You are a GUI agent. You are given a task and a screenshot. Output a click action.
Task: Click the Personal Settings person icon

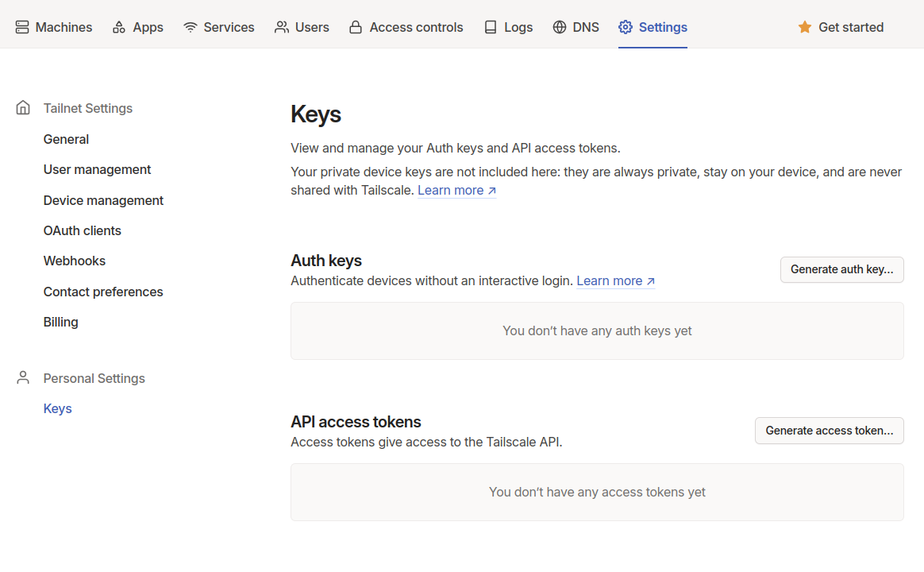click(23, 377)
